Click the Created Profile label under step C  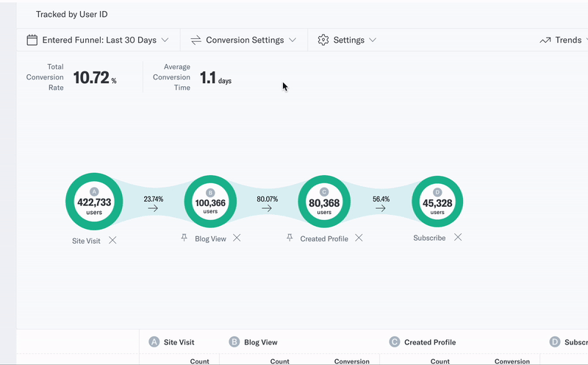[x=324, y=239]
